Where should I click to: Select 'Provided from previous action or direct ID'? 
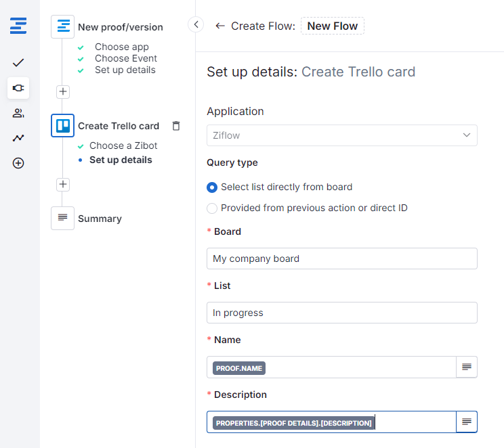(x=212, y=208)
